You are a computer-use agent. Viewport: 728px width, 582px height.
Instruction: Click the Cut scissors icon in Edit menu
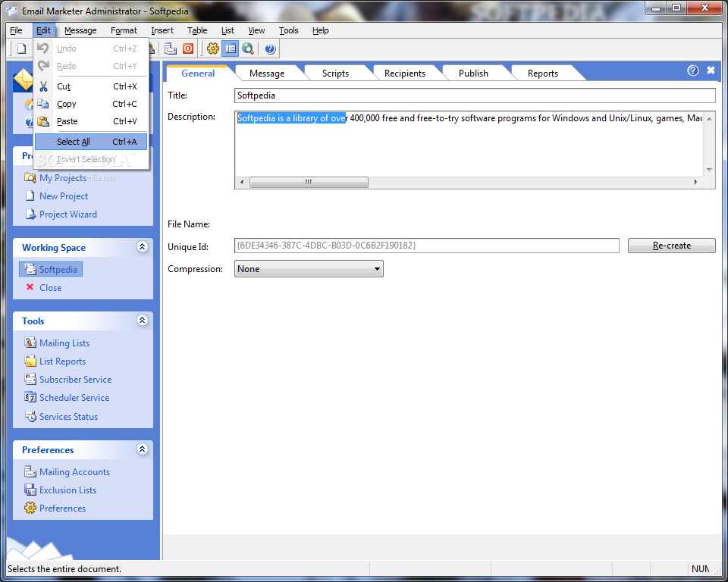point(44,86)
